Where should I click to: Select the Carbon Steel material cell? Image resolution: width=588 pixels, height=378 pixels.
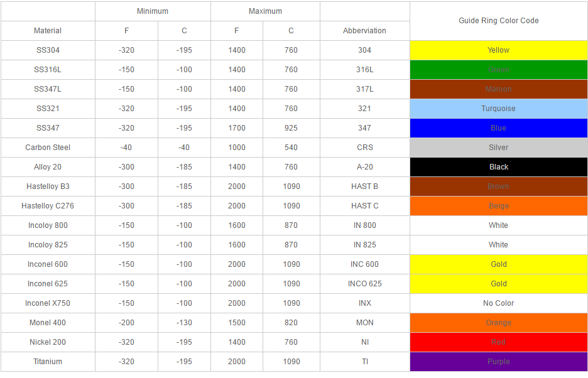click(x=48, y=148)
